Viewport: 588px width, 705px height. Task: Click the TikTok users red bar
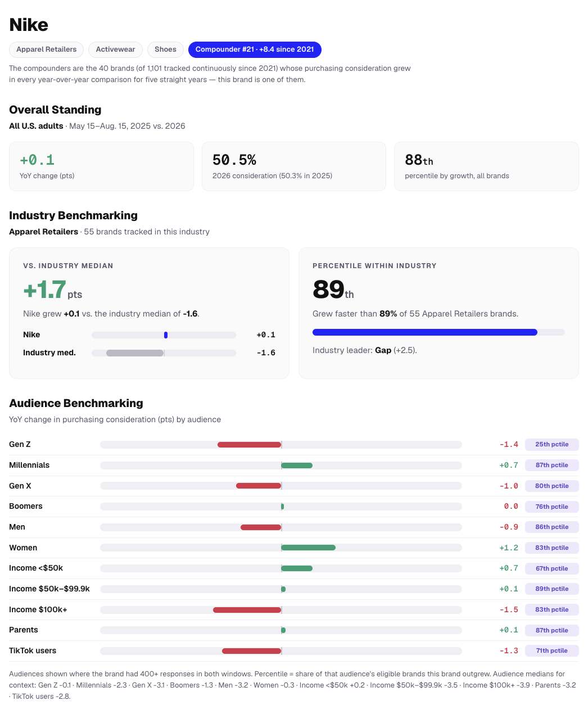[x=252, y=651]
